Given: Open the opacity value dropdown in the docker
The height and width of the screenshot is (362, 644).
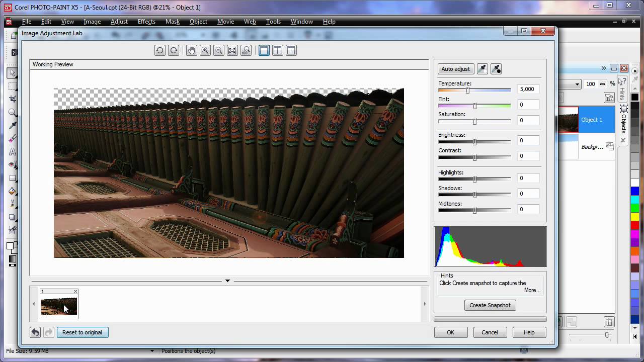Looking at the screenshot, I should 577,84.
